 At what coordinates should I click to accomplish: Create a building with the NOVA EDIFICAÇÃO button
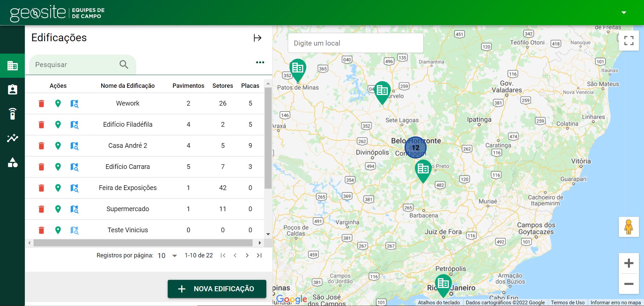(217, 289)
